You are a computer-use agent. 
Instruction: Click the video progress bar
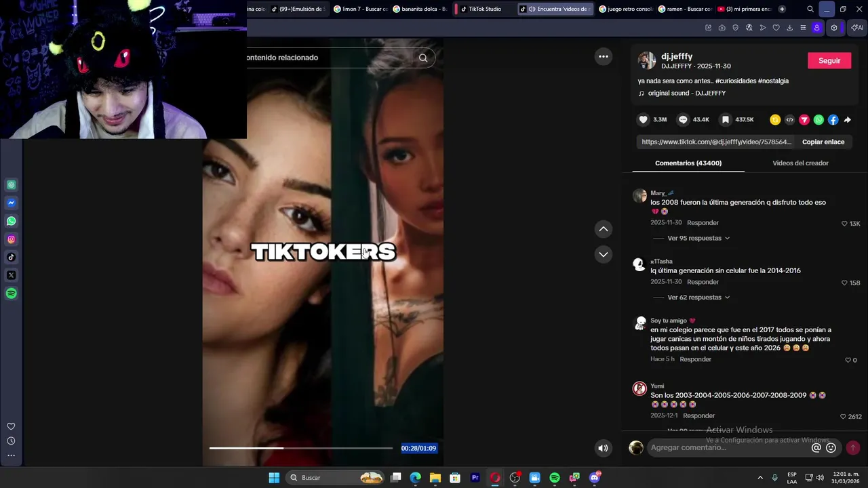pyautogui.click(x=300, y=448)
